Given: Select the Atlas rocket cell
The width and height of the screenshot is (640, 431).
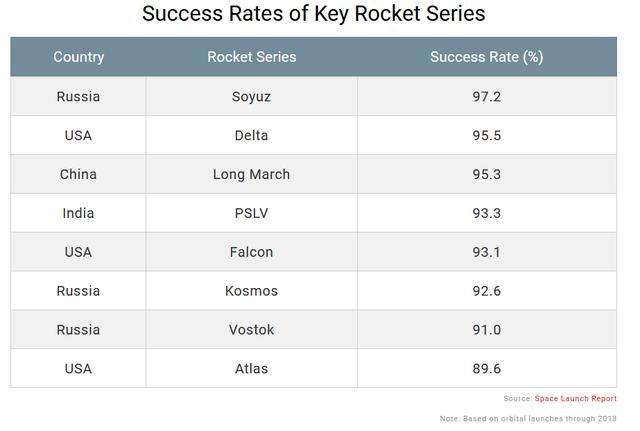Looking at the screenshot, I should 251,369.
